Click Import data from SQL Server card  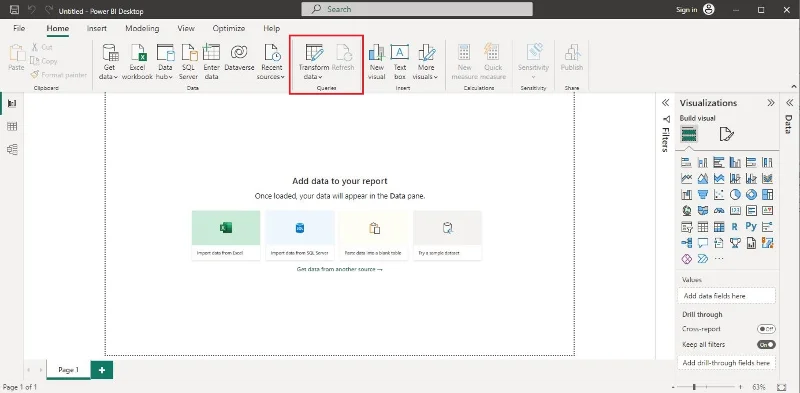click(300, 235)
